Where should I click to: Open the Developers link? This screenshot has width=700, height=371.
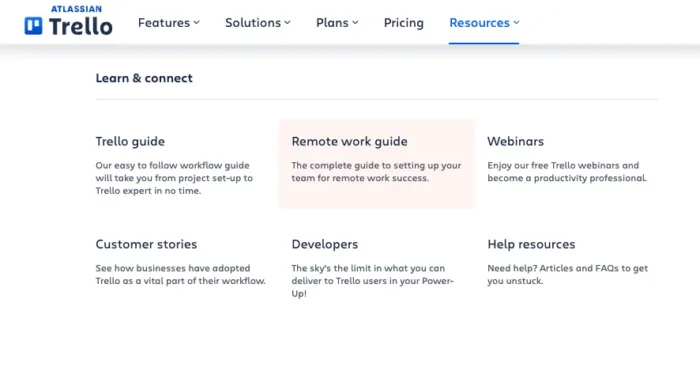[325, 244]
